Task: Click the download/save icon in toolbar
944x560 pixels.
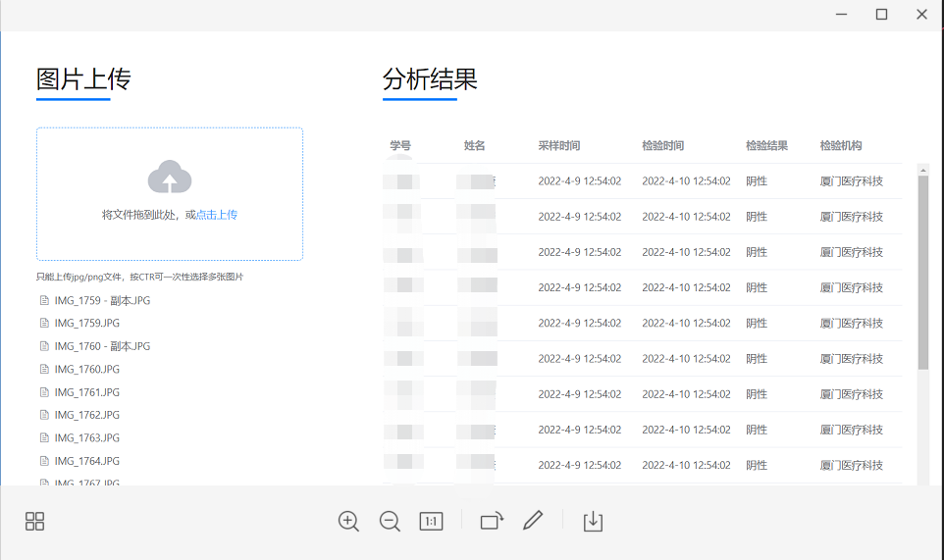Action: pyautogui.click(x=593, y=522)
